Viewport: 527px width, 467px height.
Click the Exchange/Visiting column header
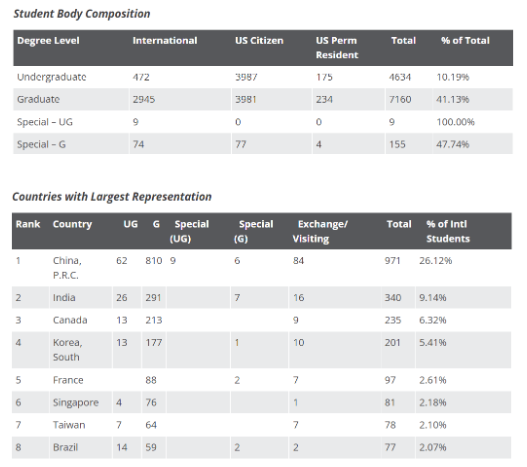tap(320, 231)
